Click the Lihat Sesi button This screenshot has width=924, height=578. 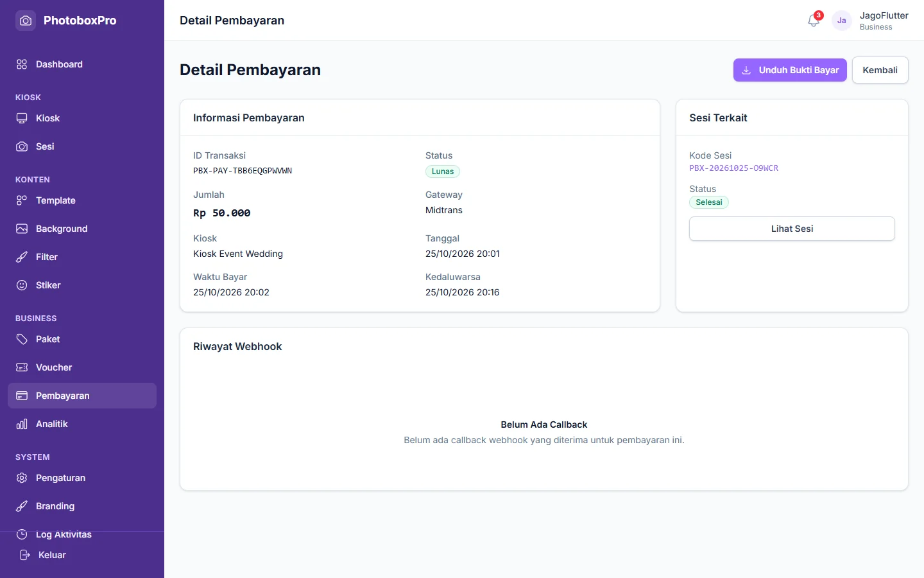pyautogui.click(x=792, y=229)
